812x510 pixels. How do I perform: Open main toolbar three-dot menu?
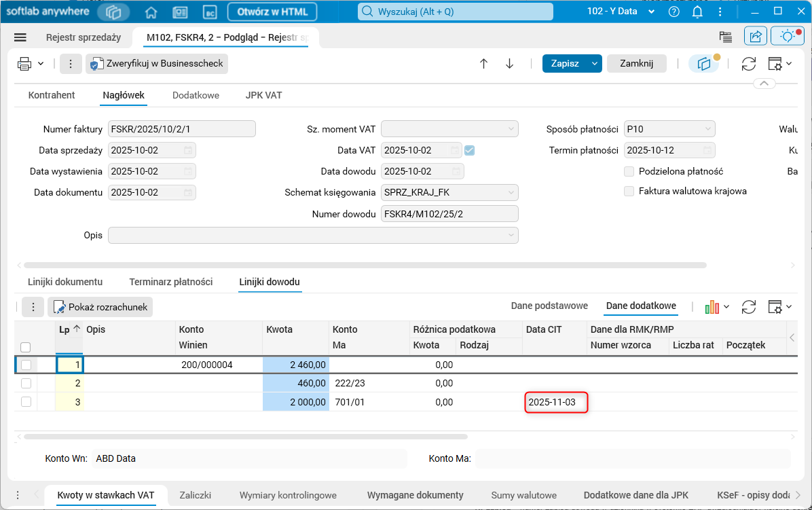71,64
